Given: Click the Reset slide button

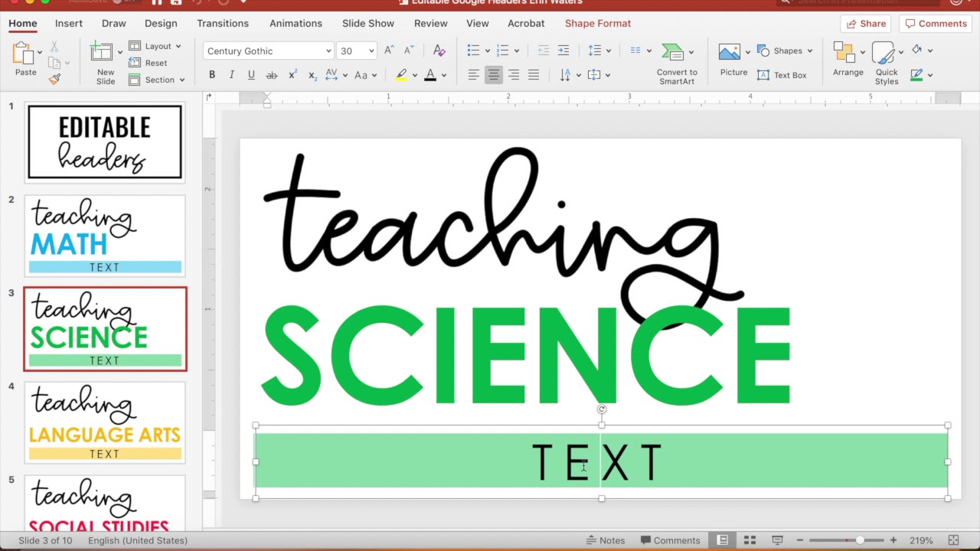Looking at the screenshot, I should (x=148, y=63).
